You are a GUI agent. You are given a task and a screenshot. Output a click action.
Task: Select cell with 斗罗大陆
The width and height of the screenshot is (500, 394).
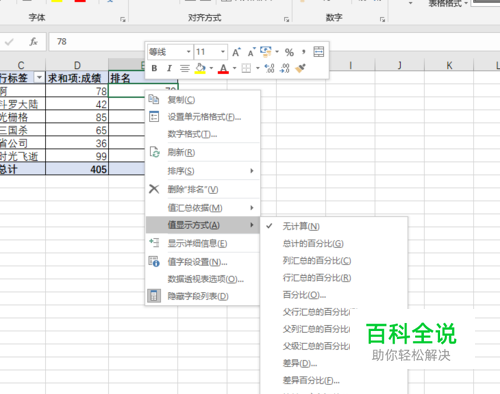pyautogui.click(x=22, y=104)
